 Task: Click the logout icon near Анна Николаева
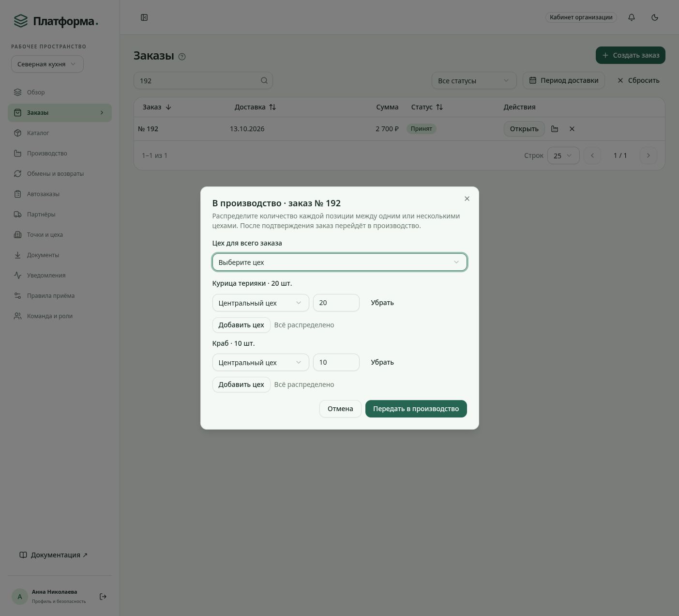(103, 597)
